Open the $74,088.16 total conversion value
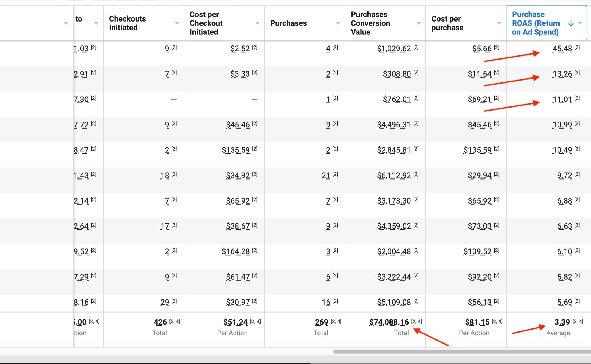 389,322
